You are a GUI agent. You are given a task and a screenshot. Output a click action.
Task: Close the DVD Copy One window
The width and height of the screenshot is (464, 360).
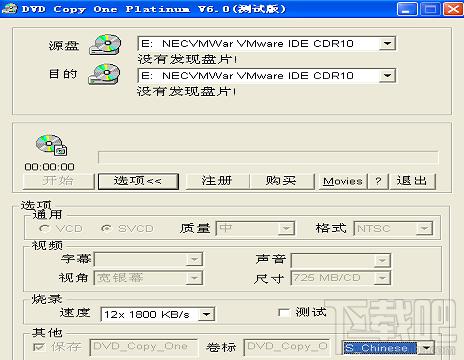coord(453,9)
